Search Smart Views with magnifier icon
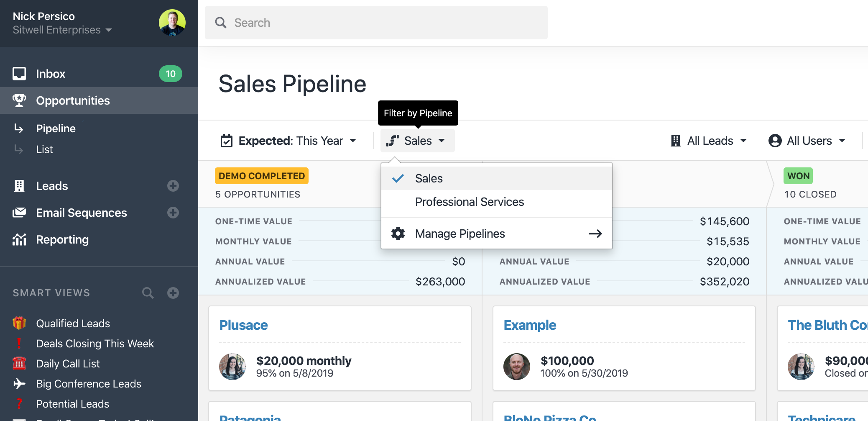This screenshot has height=421, width=868. [148, 293]
